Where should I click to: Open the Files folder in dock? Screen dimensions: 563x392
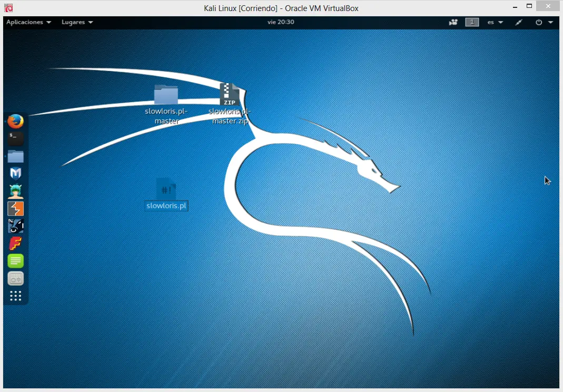pyautogui.click(x=15, y=156)
